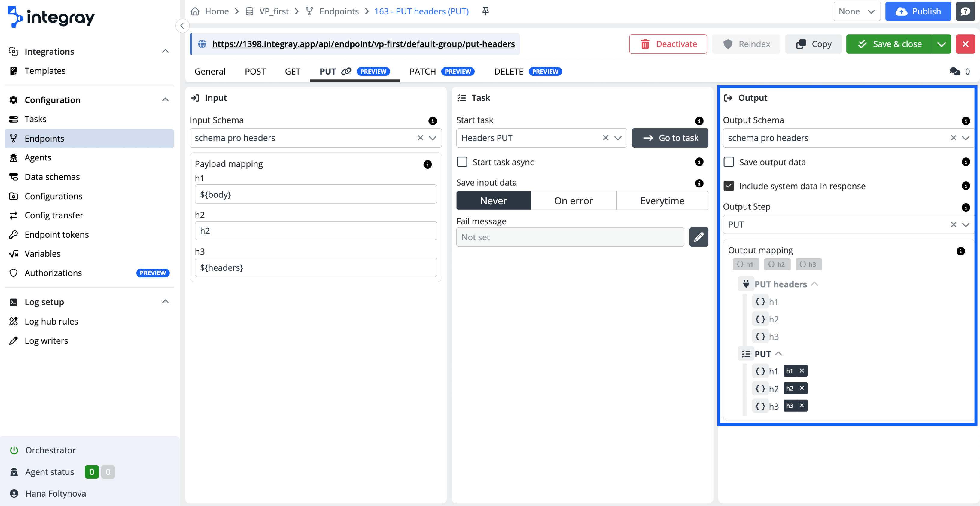Clear the Start task selection with the X
Screen dimensions: 980x506
tap(606, 138)
